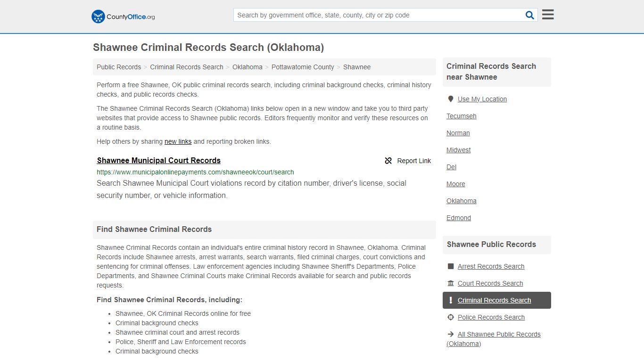644x362 pixels.
Task: Follow the 'new links' hyperlink
Action: pyautogui.click(x=178, y=141)
